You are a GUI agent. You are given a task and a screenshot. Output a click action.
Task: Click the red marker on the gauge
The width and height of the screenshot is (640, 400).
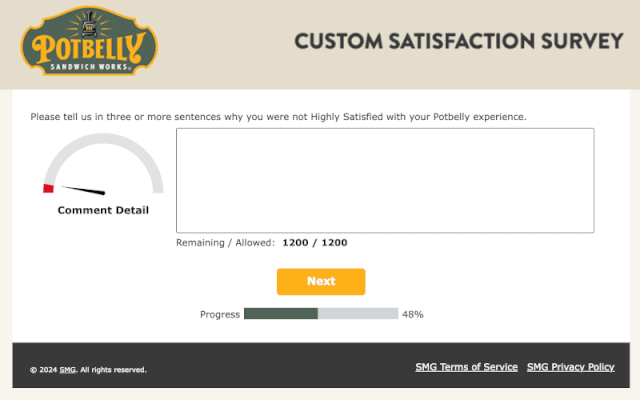point(49,189)
